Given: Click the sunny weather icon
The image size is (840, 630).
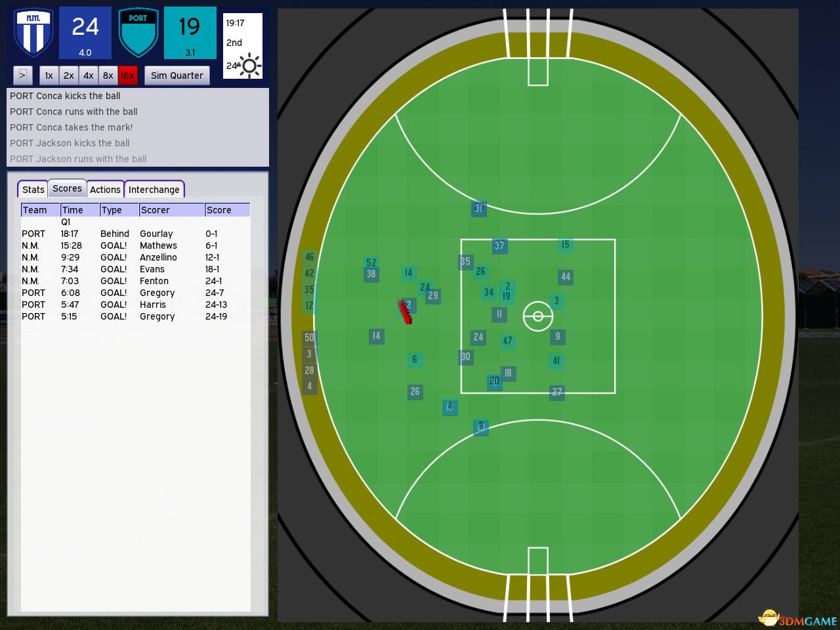Looking at the screenshot, I should (x=249, y=66).
